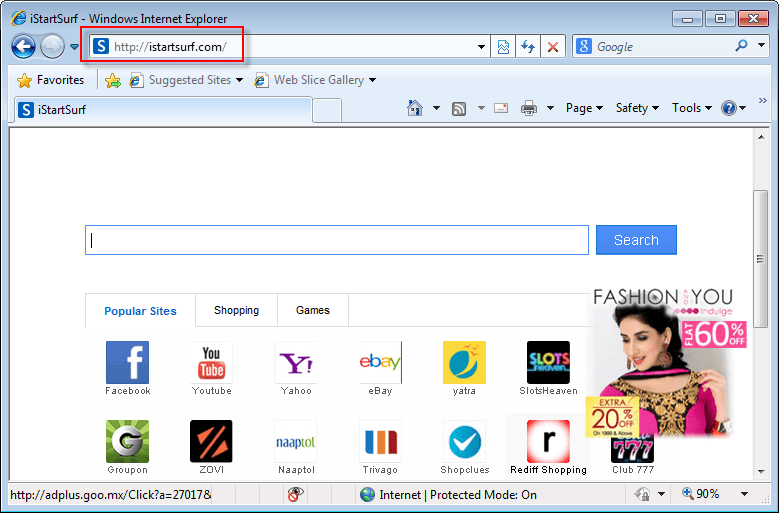The image size is (779, 513).
Task: Click the Google search box in toolbar
Action: pyautogui.click(x=654, y=47)
